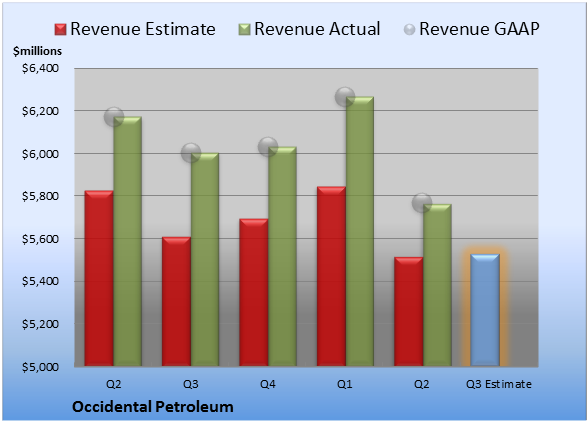This screenshot has height=422, width=588.
Task: Select the 'Revenue Estimate' legend label
Action: coord(143,29)
